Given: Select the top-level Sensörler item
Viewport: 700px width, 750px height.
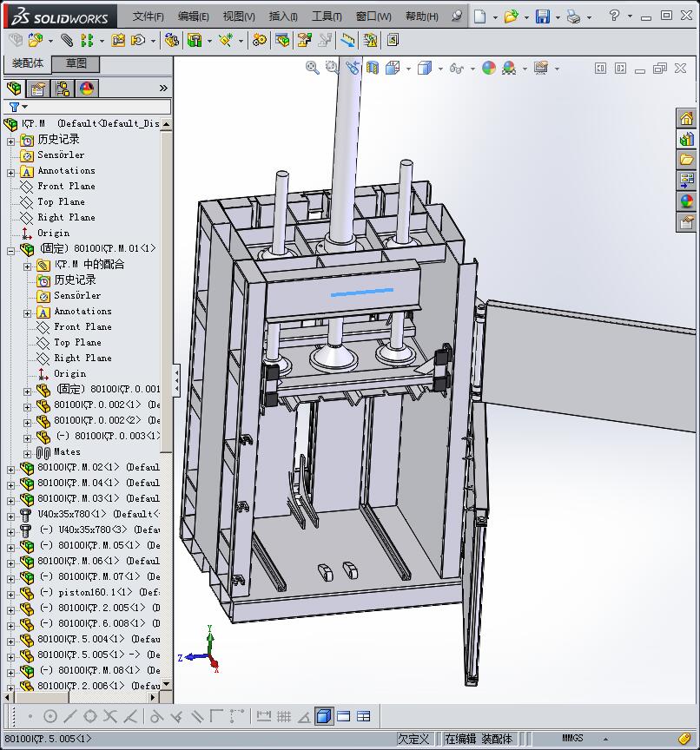Looking at the screenshot, I should click(61, 155).
